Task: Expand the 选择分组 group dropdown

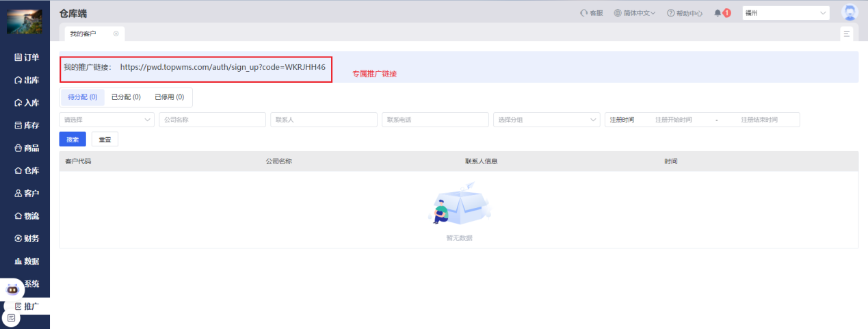Action: (x=547, y=120)
